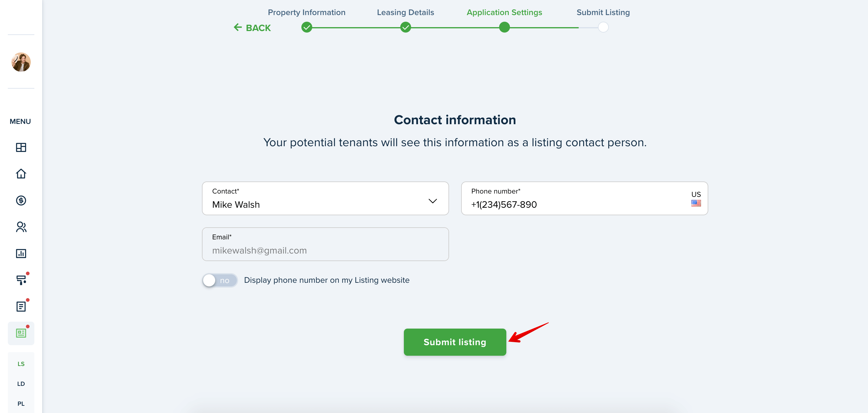Open the accounting dollar icon

coord(21,200)
